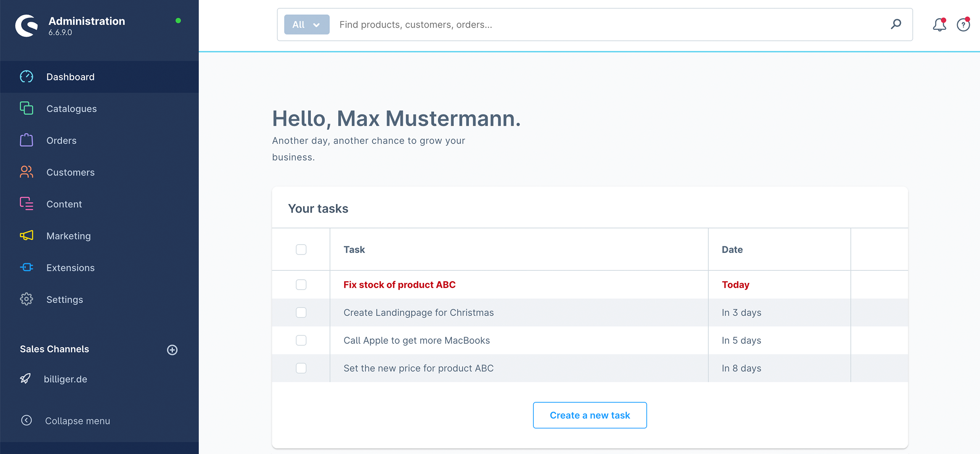Open the help question mark icon

tap(963, 25)
